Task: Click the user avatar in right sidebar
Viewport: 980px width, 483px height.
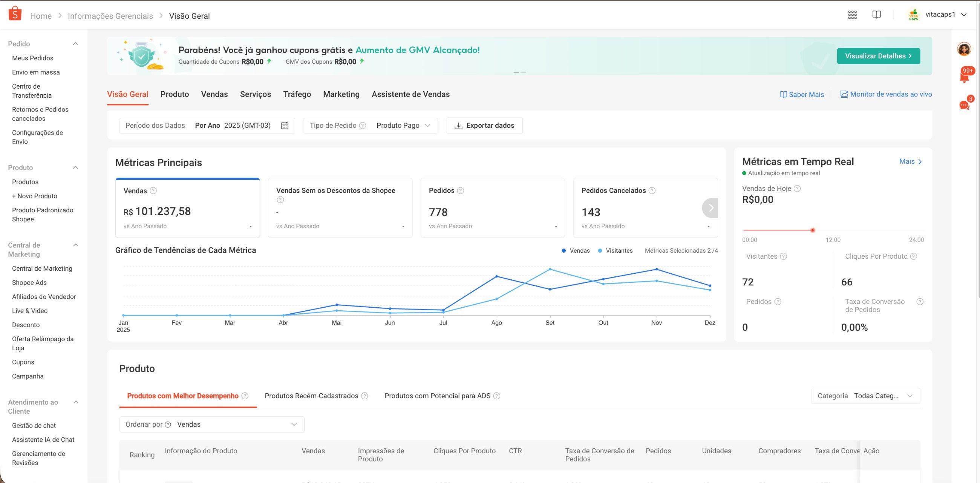Action: (x=964, y=49)
